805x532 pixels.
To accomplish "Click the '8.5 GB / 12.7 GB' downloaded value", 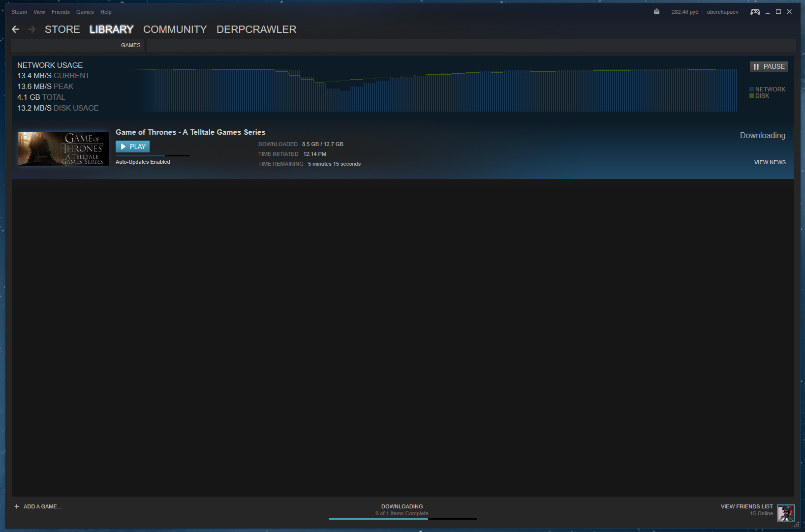I will point(323,144).
